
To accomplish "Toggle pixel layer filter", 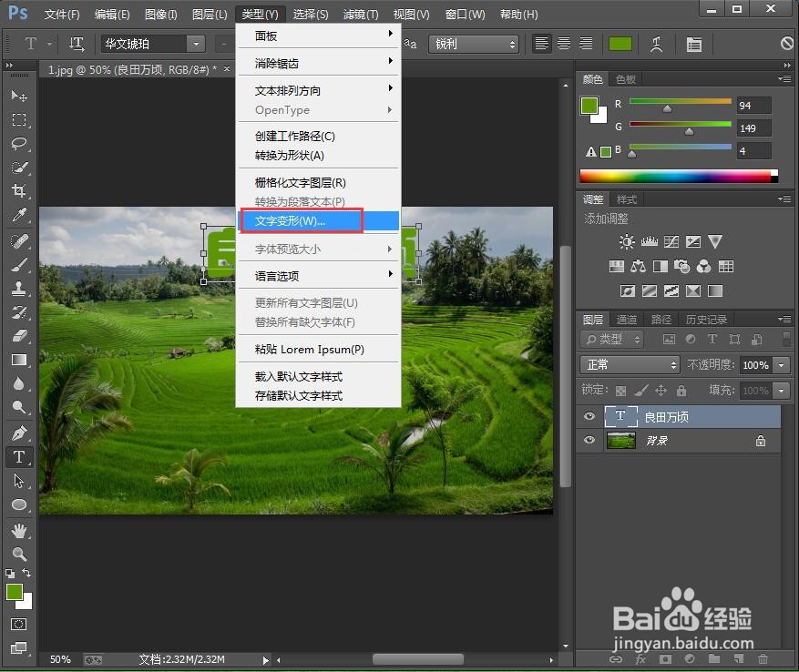I will click(x=669, y=340).
